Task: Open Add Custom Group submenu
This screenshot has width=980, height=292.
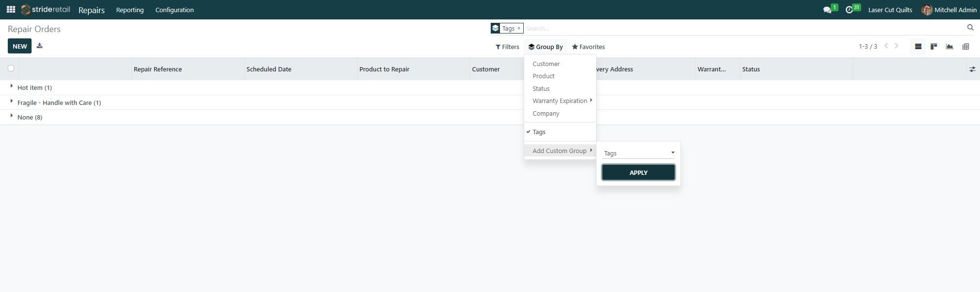Action: coord(560,151)
